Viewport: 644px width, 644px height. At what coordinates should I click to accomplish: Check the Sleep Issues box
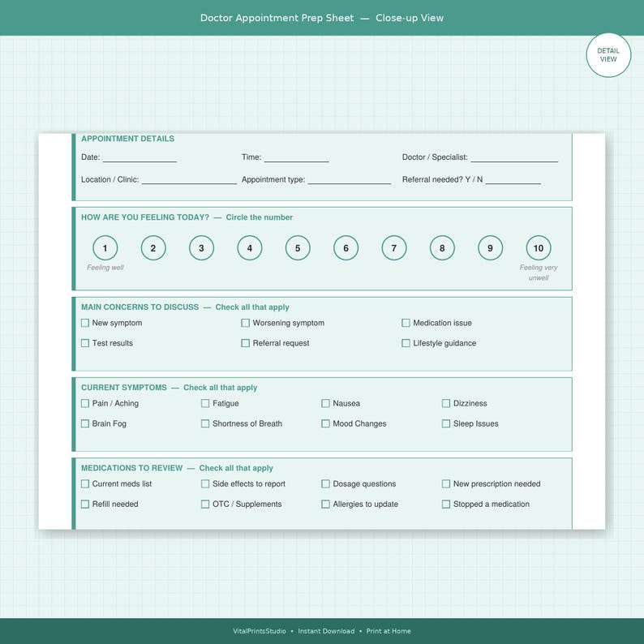coord(446,423)
